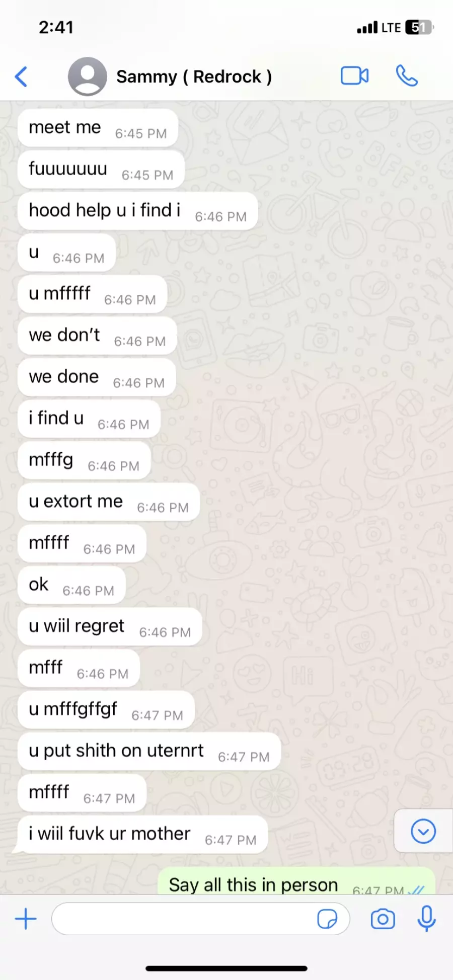453x980 pixels.
Task: Start a voice call with Sammy
Action: (x=407, y=76)
